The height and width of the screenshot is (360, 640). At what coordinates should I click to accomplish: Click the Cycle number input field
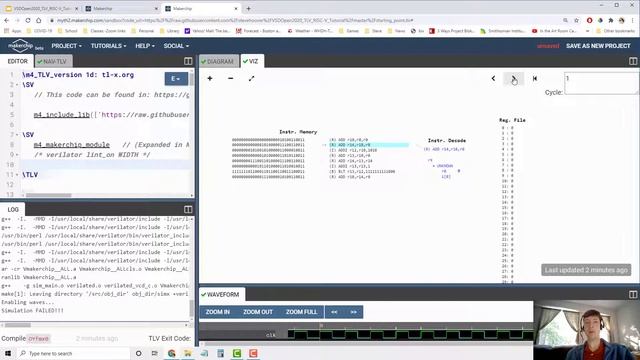tap(602, 83)
